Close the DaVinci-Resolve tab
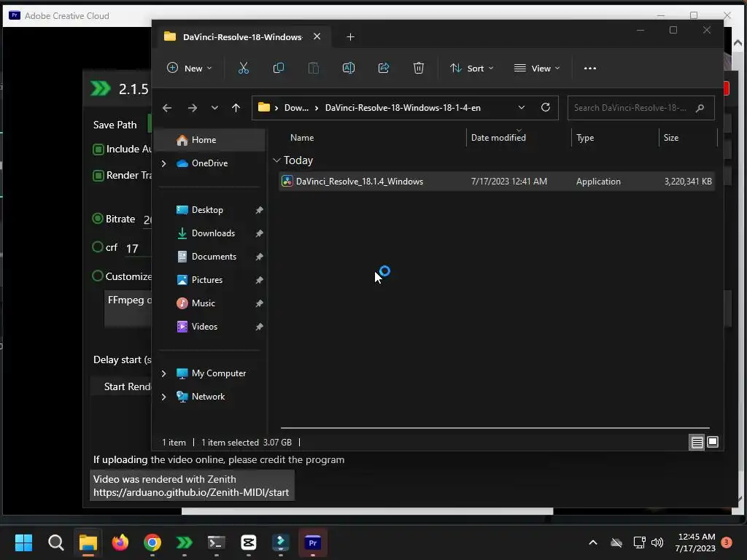Viewport: 747px width, 560px height. point(317,36)
